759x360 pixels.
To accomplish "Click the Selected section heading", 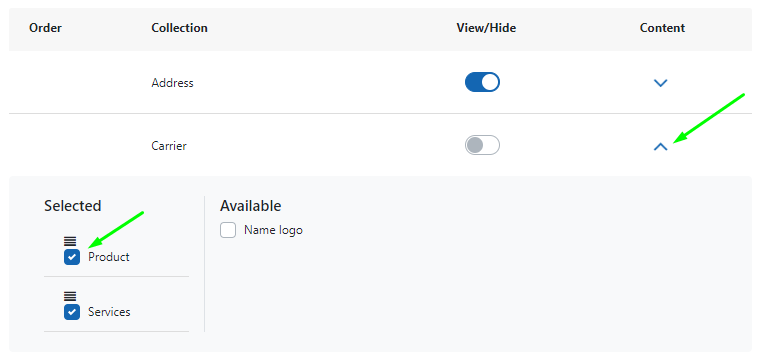I will 73,206.
